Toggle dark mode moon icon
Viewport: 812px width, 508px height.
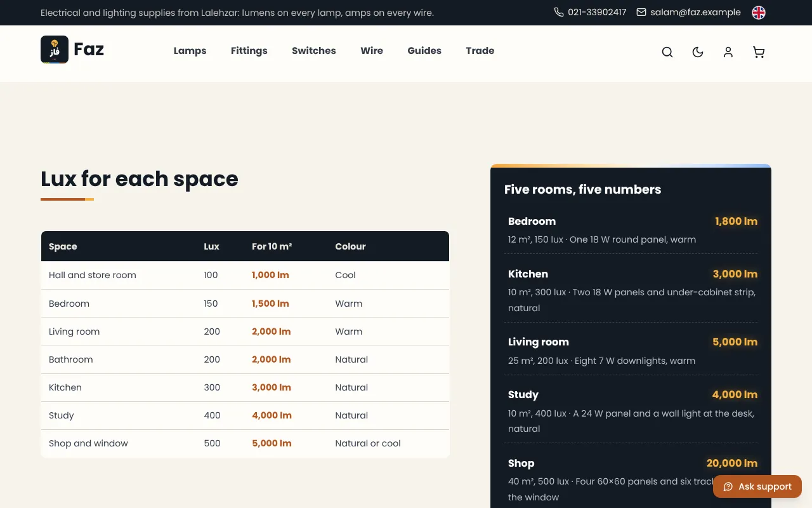[x=698, y=52]
